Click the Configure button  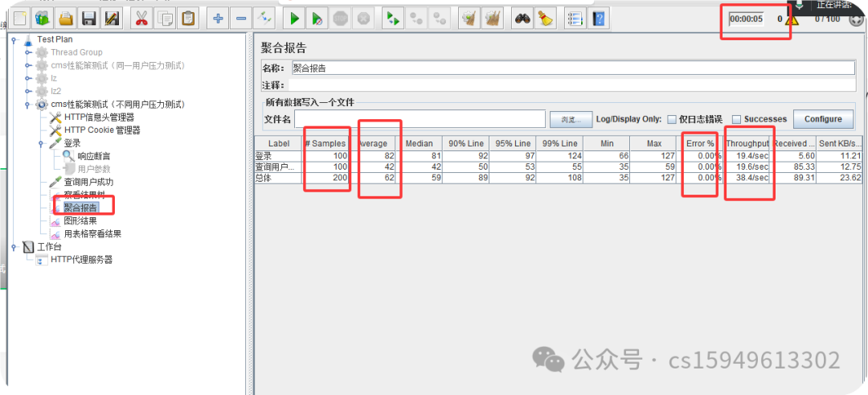pyautogui.click(x=823, y=119)
